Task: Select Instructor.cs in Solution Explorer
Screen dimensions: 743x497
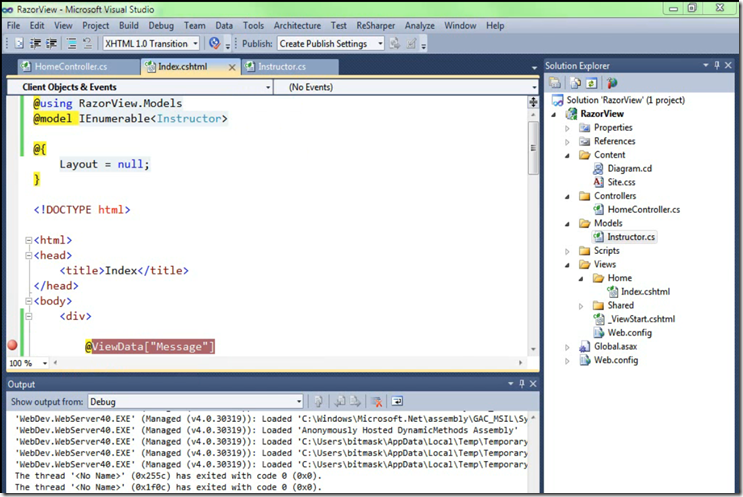Action: [x=631, y=236]
